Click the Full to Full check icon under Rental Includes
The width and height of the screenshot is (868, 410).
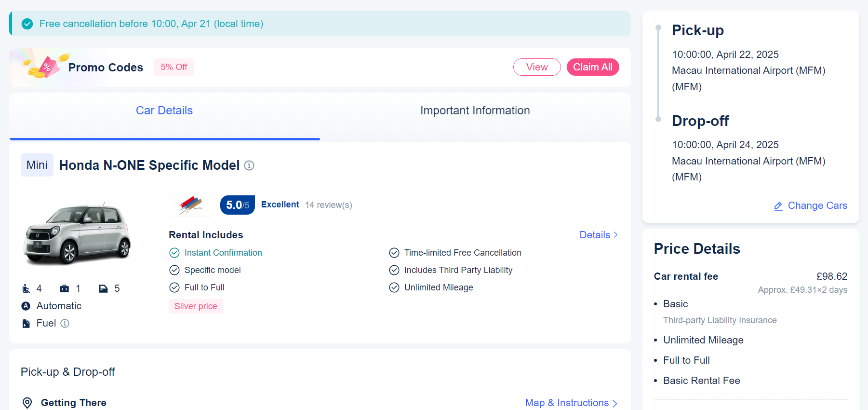point(174,287)
